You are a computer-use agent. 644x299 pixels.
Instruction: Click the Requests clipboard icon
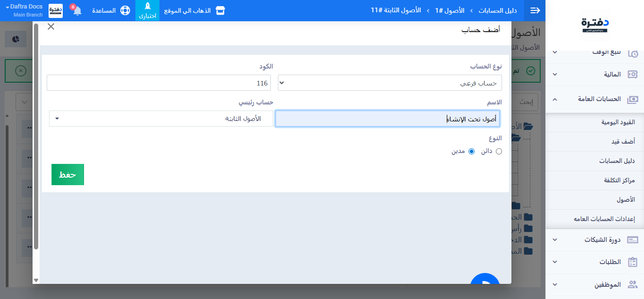click(633, 262)
